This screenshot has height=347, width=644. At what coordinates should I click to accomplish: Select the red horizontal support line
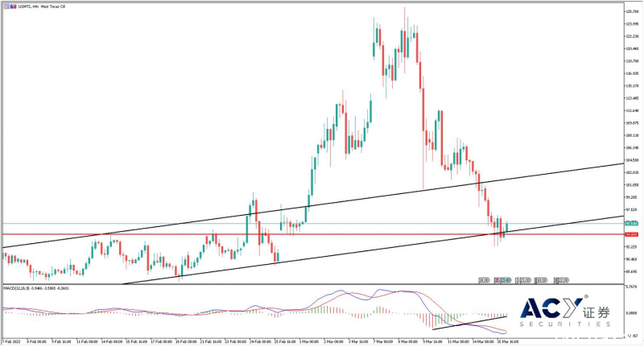point(312,234)
